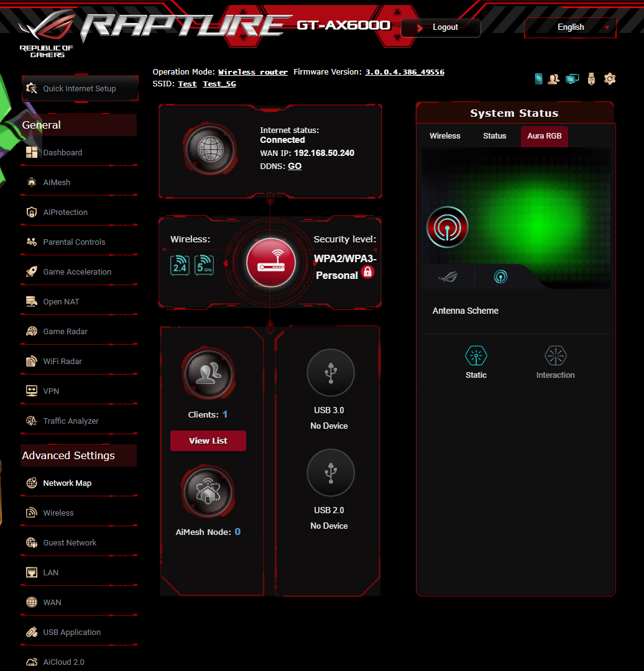Click the central red router icon
The image size is (644, 671).
coord(270,262)
